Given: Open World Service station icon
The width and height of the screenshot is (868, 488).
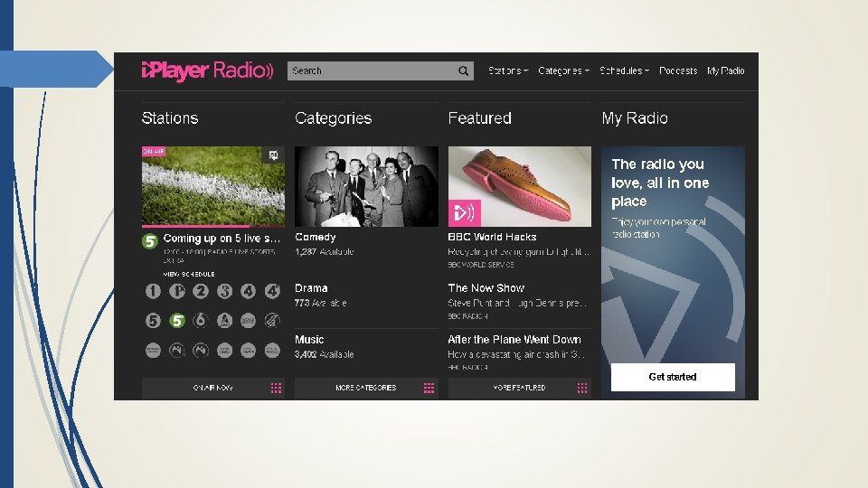Looking at the screenshot, I should click(x=249, y=320).
